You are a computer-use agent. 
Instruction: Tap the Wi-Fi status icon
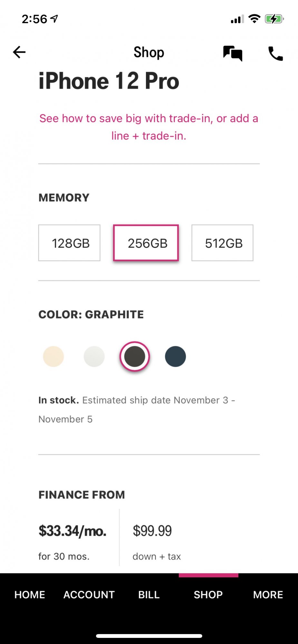(255, 19)
